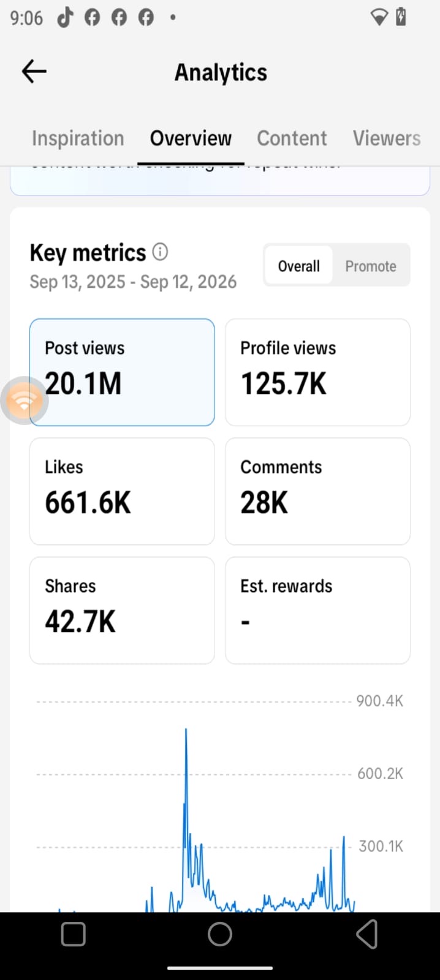Select the Likes metric card
Image resolution: width=440 pixels, height=980 pixels.
pyautogui.click(x=122, y=491)
